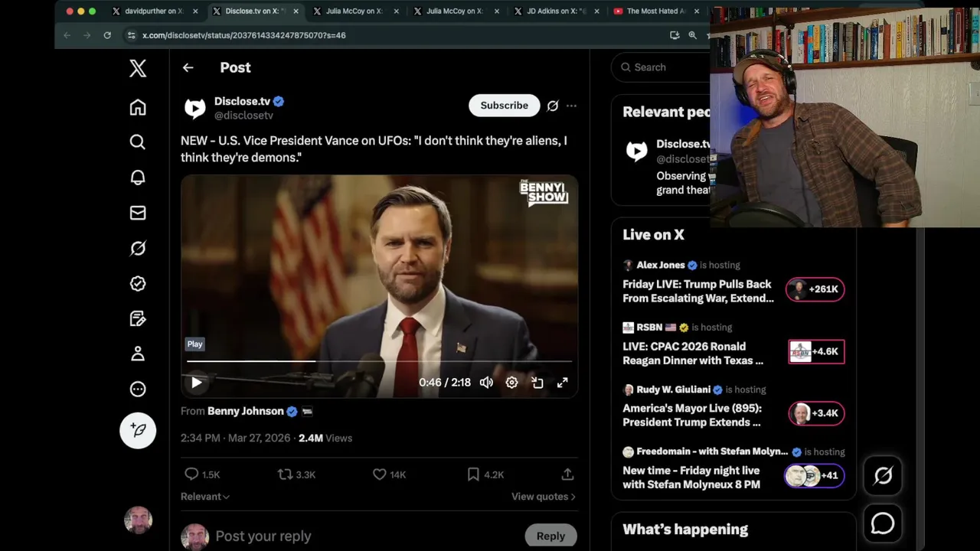
Task: Enter fullscreen video mode
Action: tap(563, 383)
